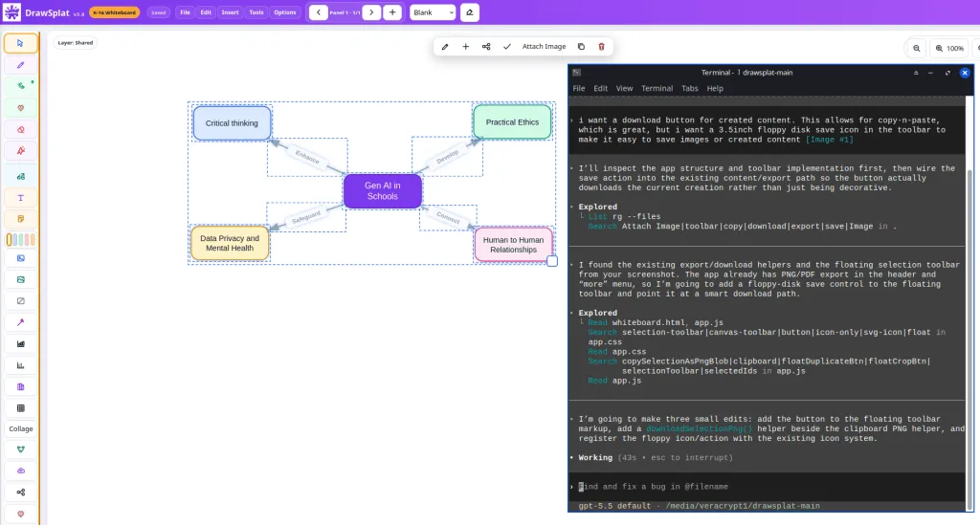980x525 pixels.
Task: Select the purple pin/magic wand tool
Action: pos(21,322)
